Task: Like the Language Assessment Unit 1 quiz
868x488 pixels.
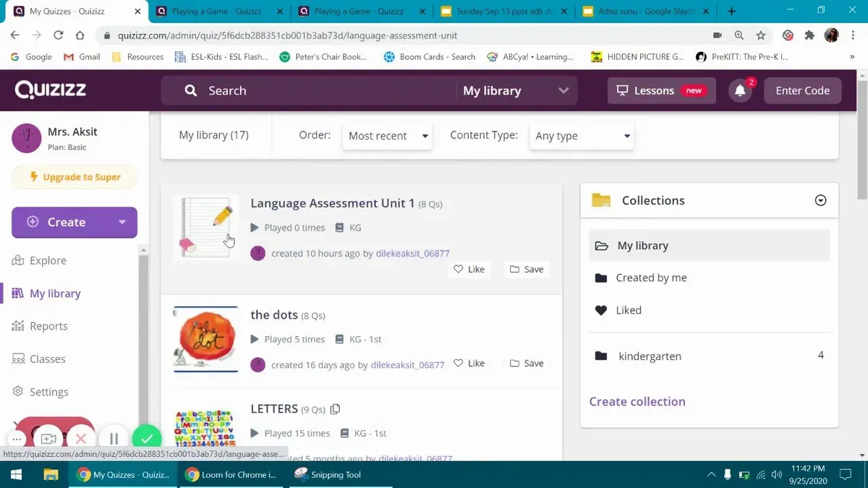Action: [x=469, y=269]
